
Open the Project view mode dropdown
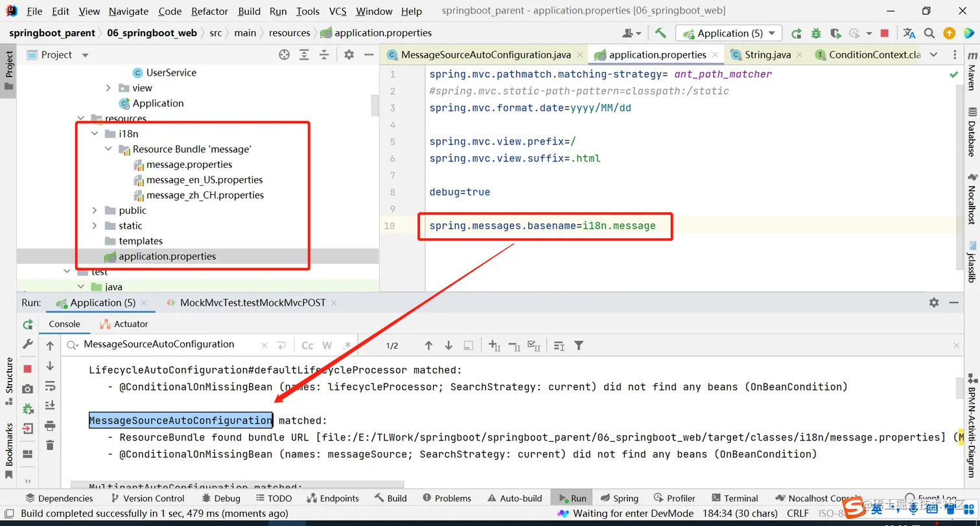pyautogui.click(x=85, y=55)
